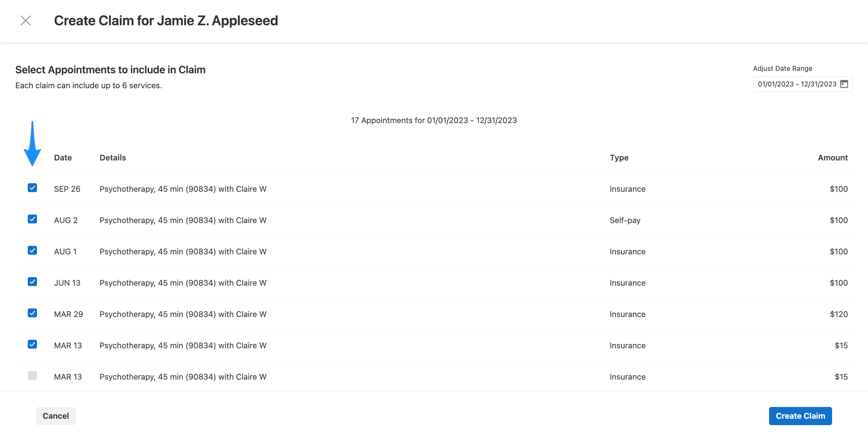
Task: Click the Psychotherapy details in SEP 26 row
Action: tap(183, 189)
